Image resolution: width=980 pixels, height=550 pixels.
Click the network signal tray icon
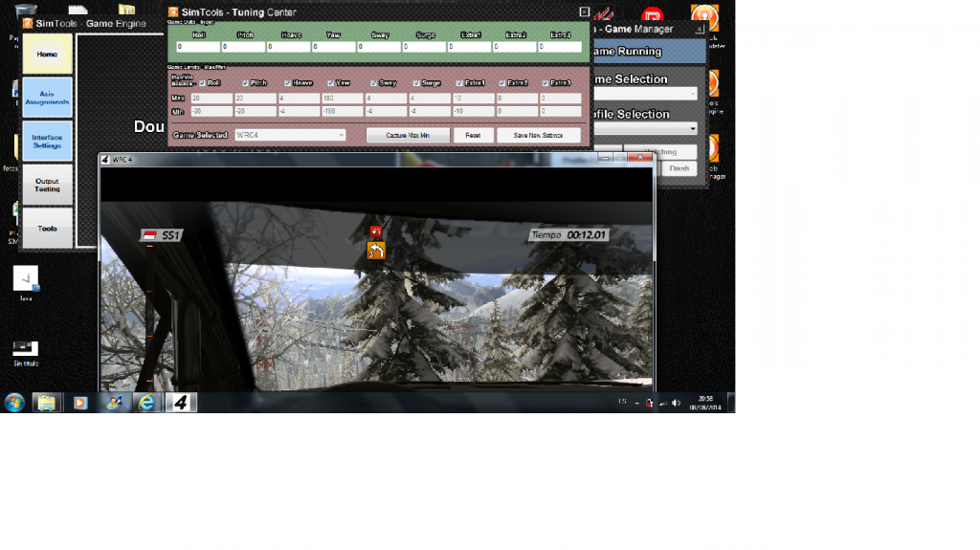click(663, 403)
